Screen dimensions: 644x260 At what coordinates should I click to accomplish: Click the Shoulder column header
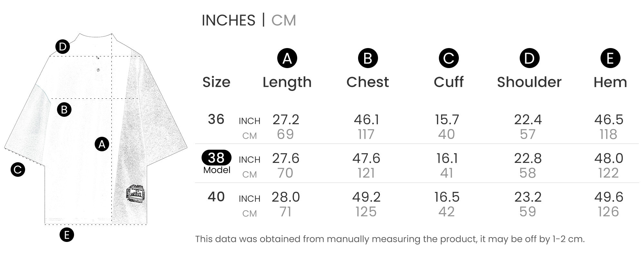[529, 82]
